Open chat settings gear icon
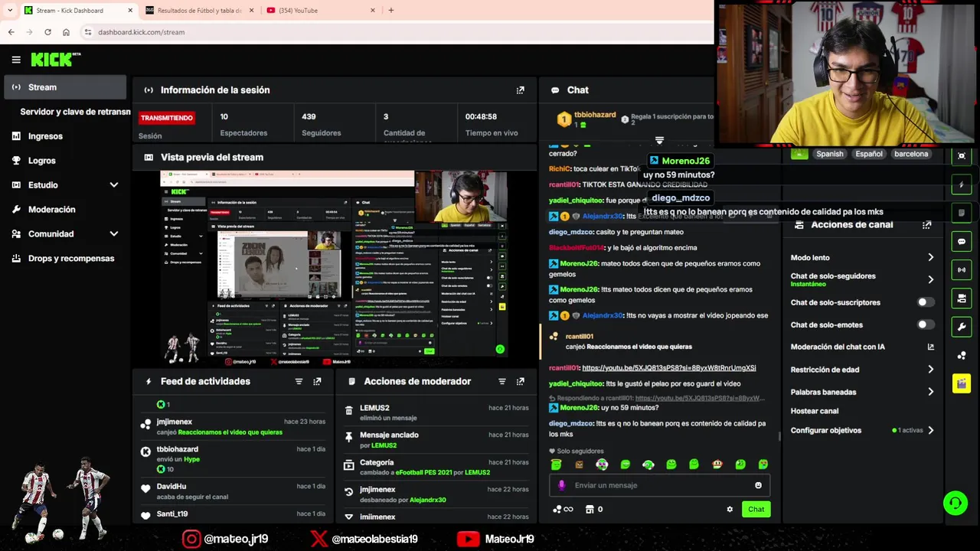This screenshot has width=980, height=551. pyautogui.click(x=730, y=509)
